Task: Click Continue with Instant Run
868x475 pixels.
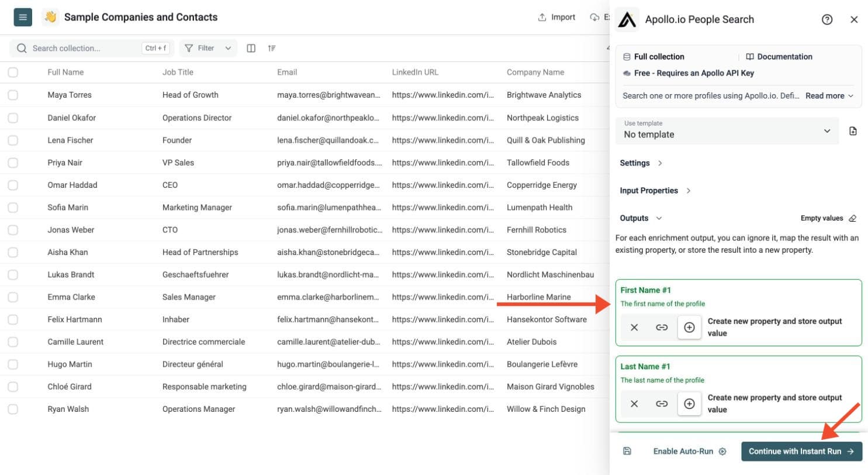Action: tap(801, 451)
